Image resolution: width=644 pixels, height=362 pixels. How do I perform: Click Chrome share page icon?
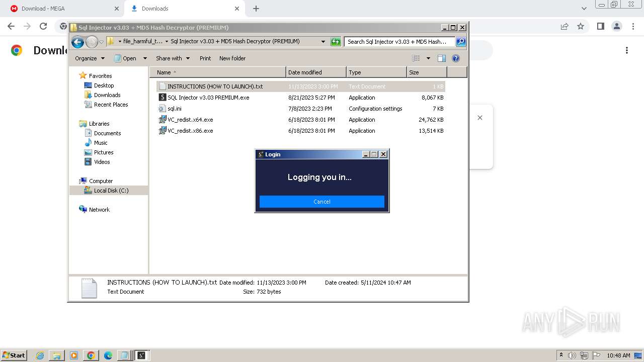click(565, 26)
